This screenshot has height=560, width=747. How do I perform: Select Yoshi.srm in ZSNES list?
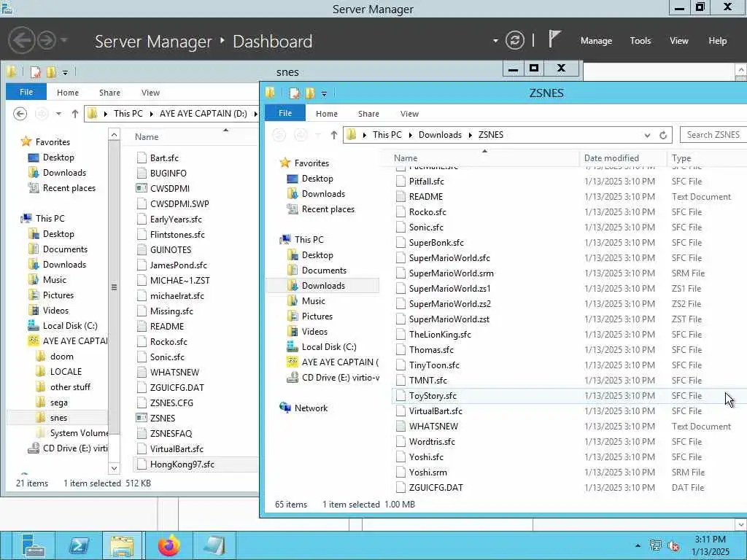[427, 472]
